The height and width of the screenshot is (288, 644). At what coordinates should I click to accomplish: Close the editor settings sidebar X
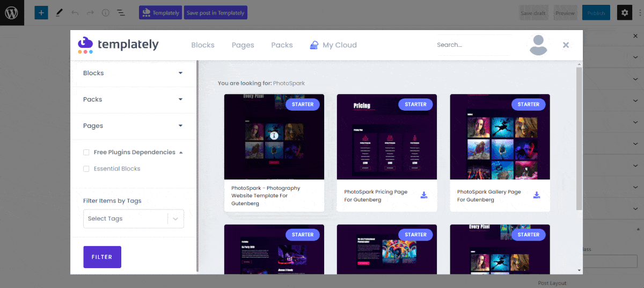635,36
